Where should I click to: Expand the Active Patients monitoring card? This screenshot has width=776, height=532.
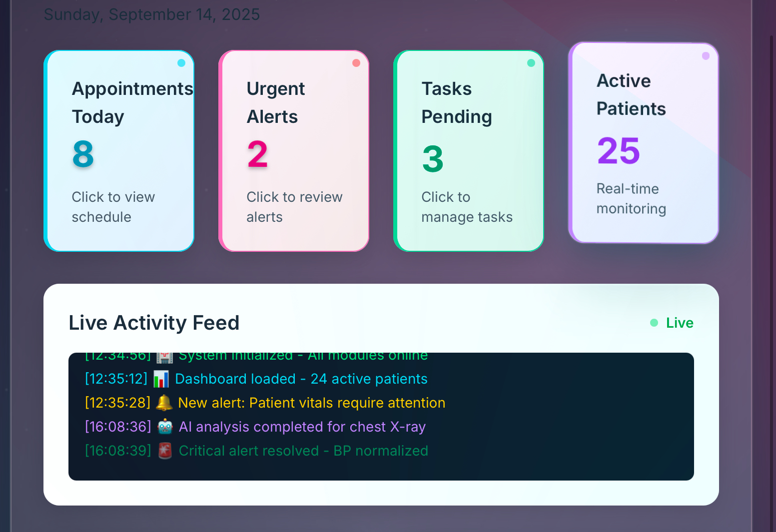[644, 143]
